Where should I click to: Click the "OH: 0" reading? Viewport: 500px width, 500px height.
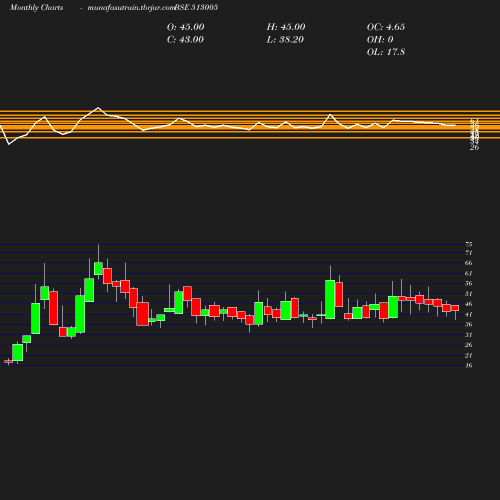pyautogui.click(x=380, y=40)
